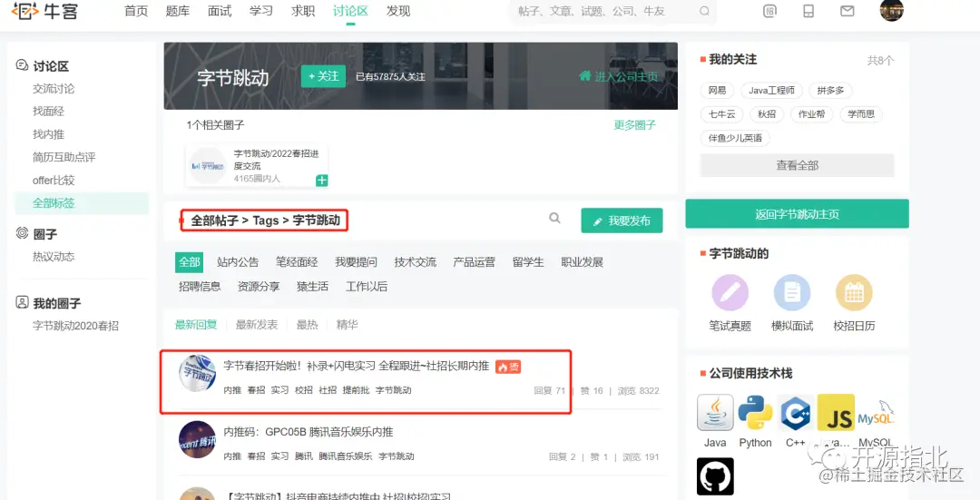Click avatar of 字节春招开始啦 post
The width and height of the screenshot is (980, 500).
coord(197,373)
